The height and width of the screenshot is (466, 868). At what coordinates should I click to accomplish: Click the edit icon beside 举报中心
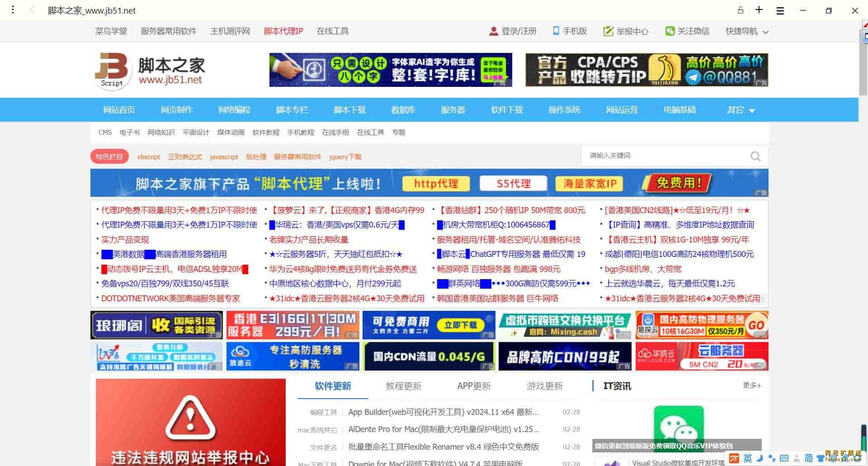click(608, 31)
